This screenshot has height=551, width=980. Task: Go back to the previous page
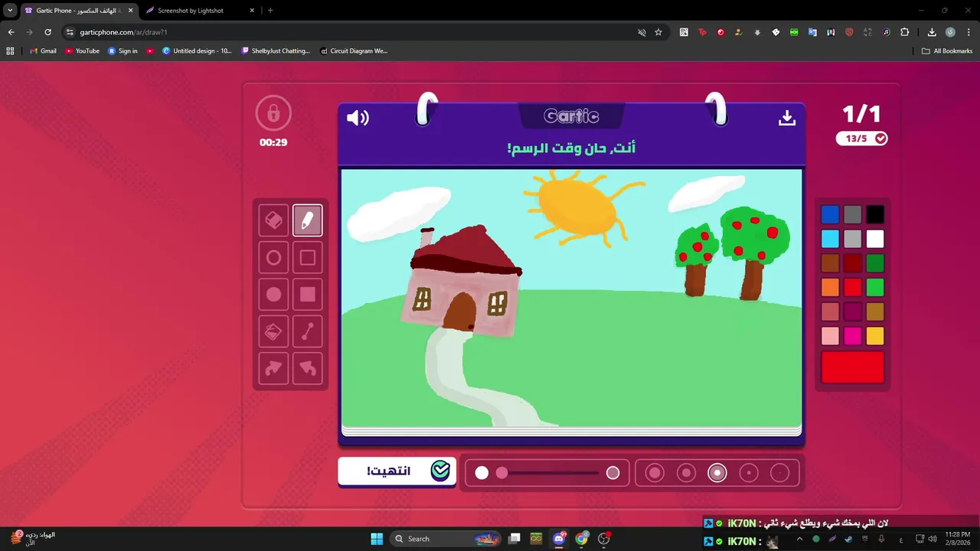(11, 32)
